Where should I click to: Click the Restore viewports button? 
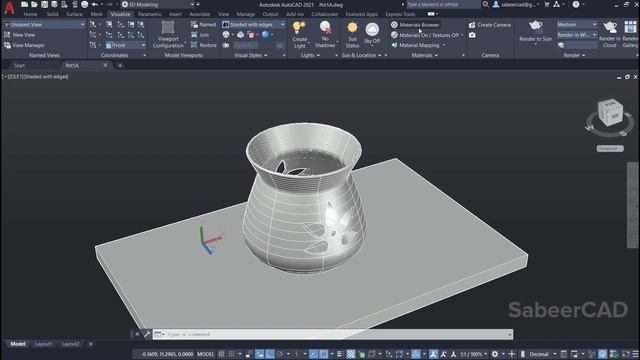pyautogui.click(x=203, y=45)
